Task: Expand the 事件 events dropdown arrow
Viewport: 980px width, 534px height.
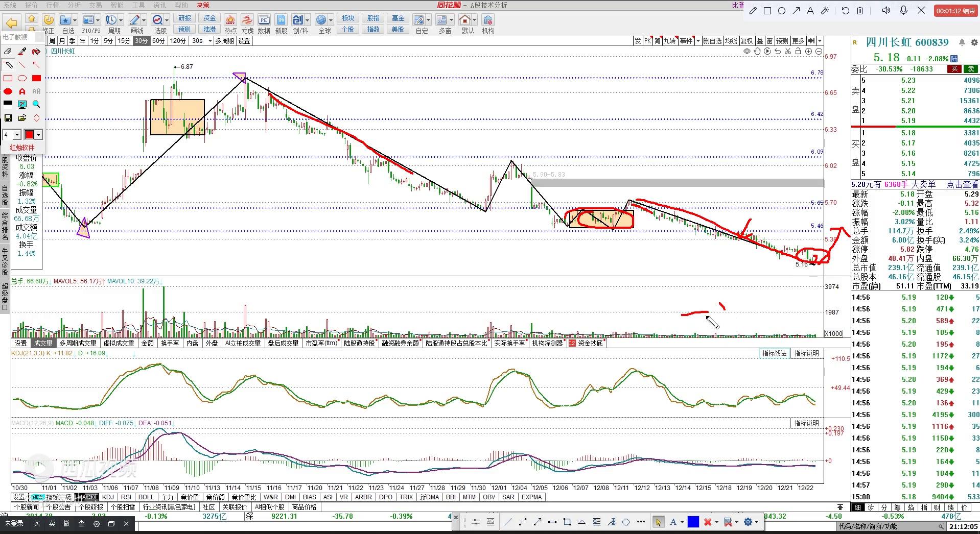Action: click(x=698, y=41)
